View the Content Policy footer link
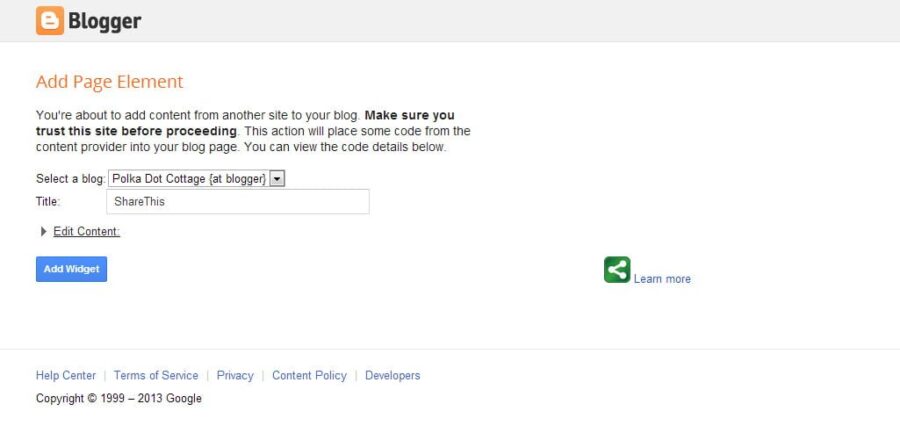The height and width of the screenshot is (433, 900). [309, 376]
